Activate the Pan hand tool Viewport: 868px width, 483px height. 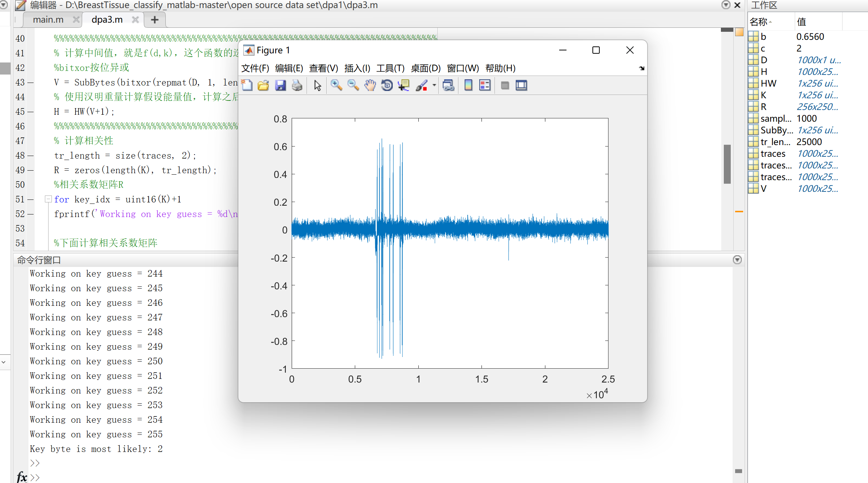(x=370, y=85)
